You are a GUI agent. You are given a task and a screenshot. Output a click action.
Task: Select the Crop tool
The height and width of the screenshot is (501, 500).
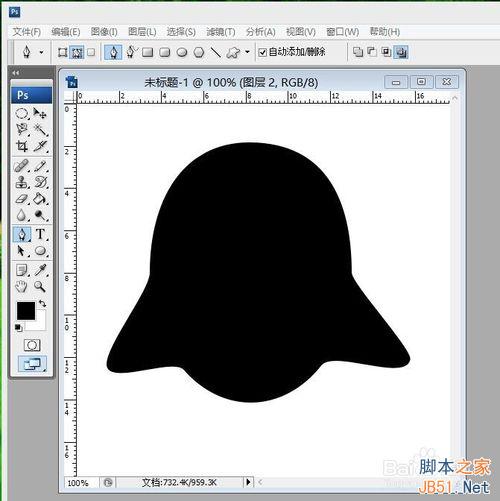point(22,146)
